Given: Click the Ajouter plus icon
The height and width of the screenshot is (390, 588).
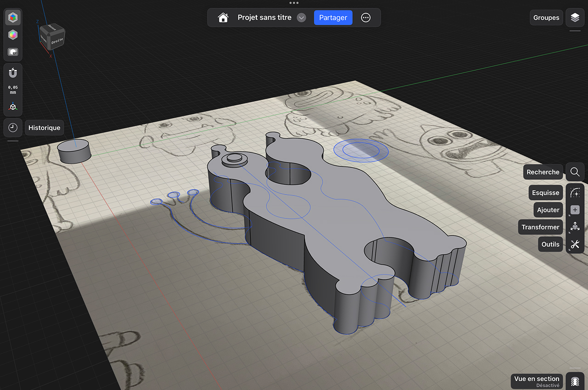Looking at the screenshot, I should 575,210.
